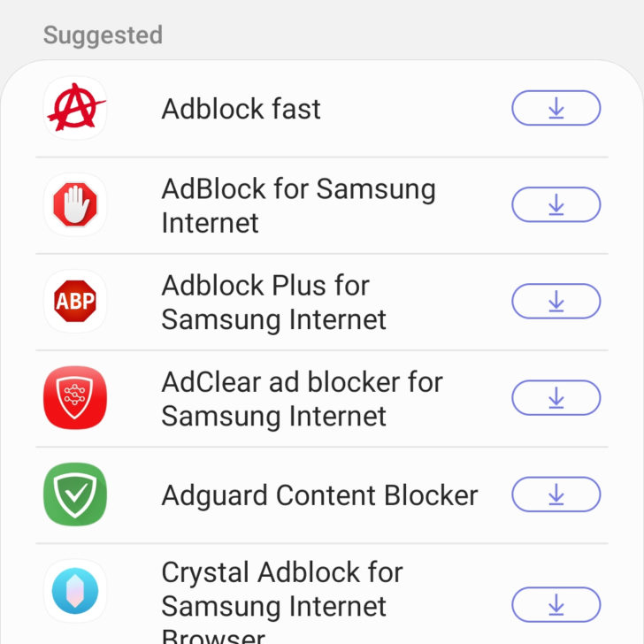Screen dimensions: 644x644
Task: Download AdBlock for Samsung Internet
Action: click(556, 205)
